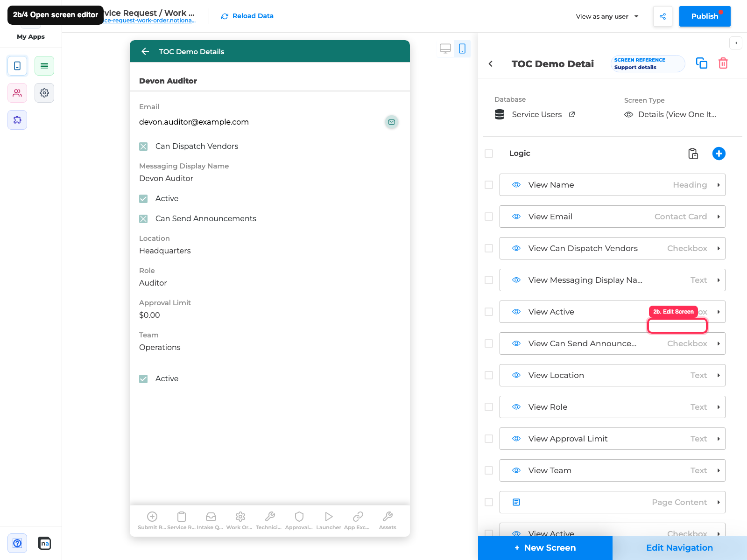Open Submit R... tab in bottom navigation
The height and width of the screenshot is (560, 747).
tap(152, 521)
